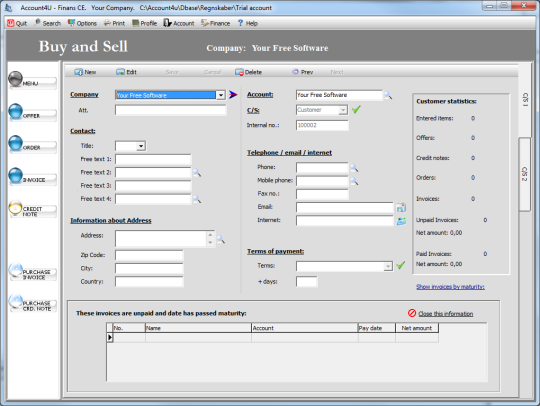Click the Email field
Screen dimensions: 540x406
[x=344, y=207]
